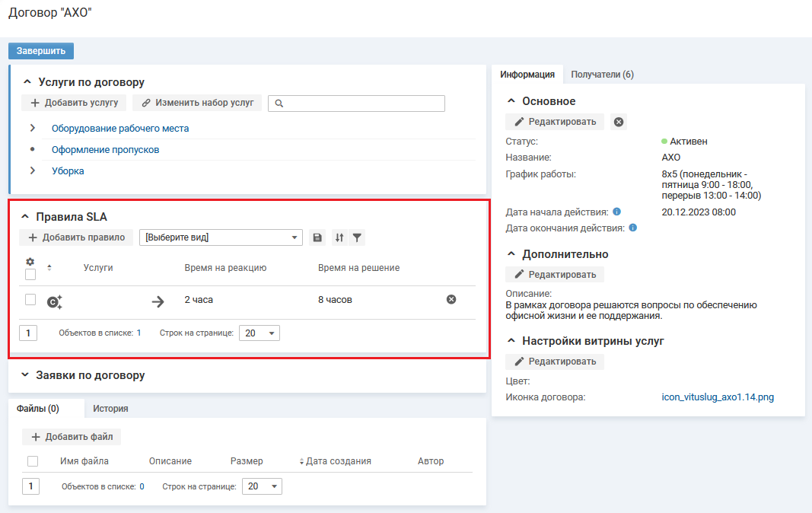Image resolution: width=812 pixels, height=513 pixels.
Task: Open the icon_vituslug_axo1.14.png link
Action: coord(718,397)
